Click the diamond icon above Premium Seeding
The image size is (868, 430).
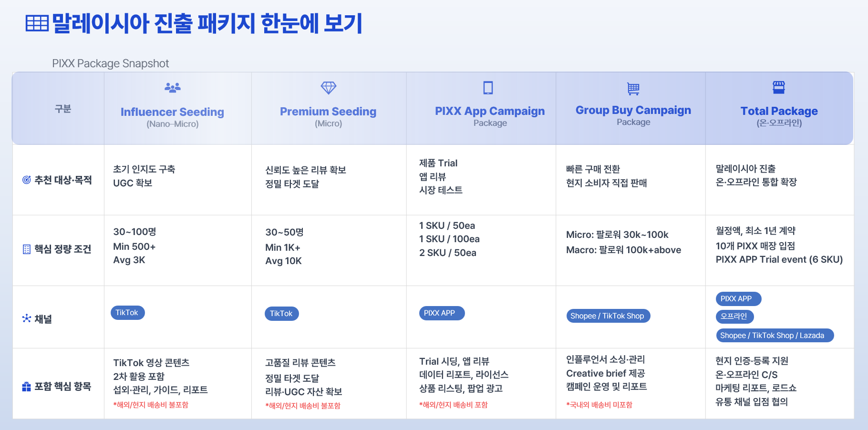pyautogui.click(x=329, y=88)
